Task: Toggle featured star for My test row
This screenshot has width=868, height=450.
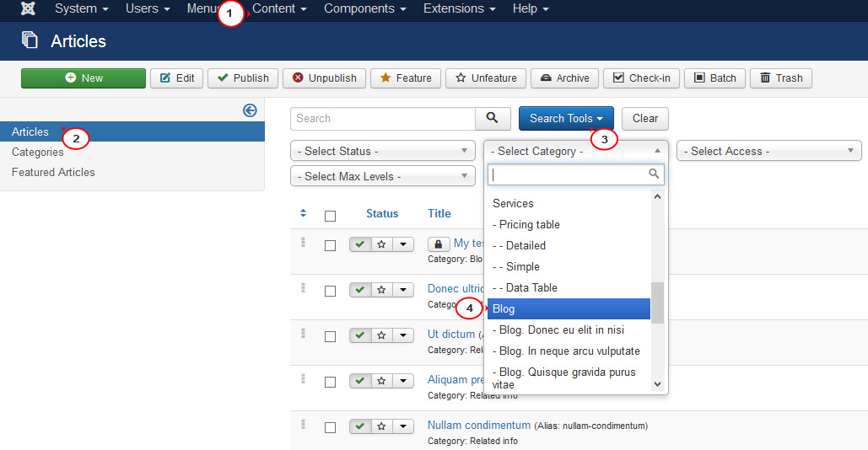Action: (x=381, y=244)
